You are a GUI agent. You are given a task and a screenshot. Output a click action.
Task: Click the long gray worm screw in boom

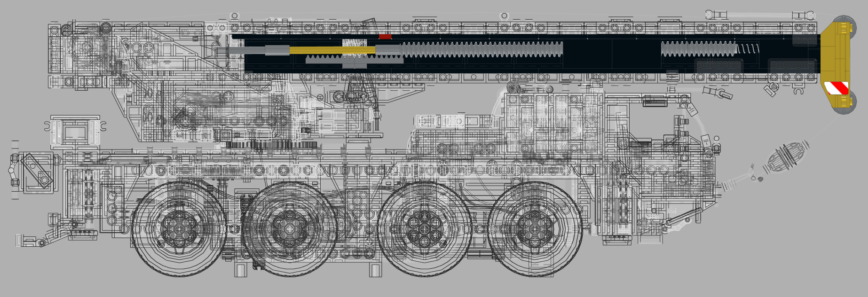(481, 49)
